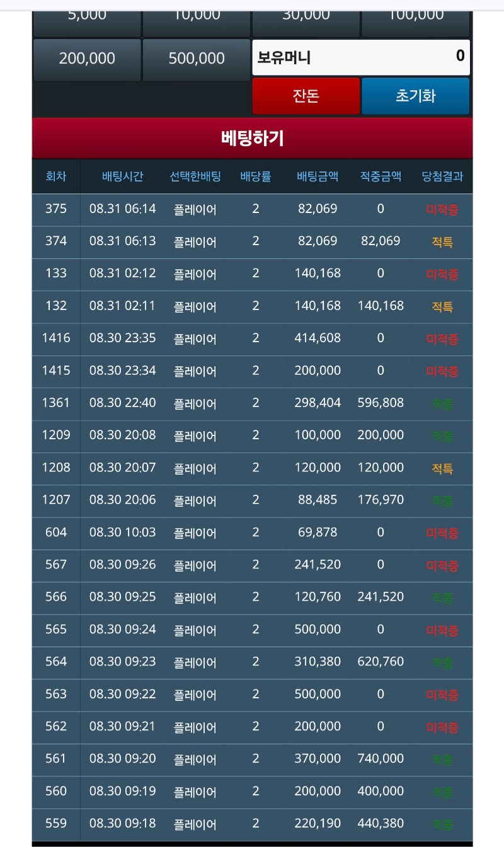
Task: Click the 배팅금액 column header
Action: click(318, 176)
